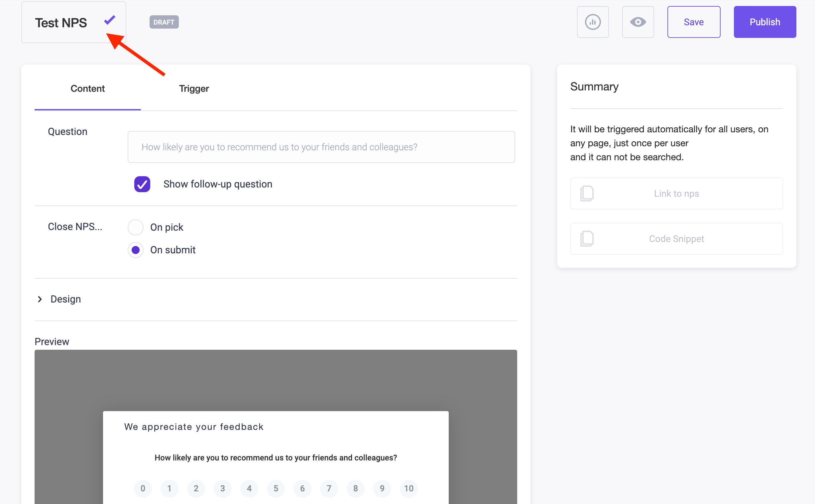This screenshot has width=815, height=504.
Task: Switch to the Trigger tab
Action: pyautogui.click(x=194, y=89)
